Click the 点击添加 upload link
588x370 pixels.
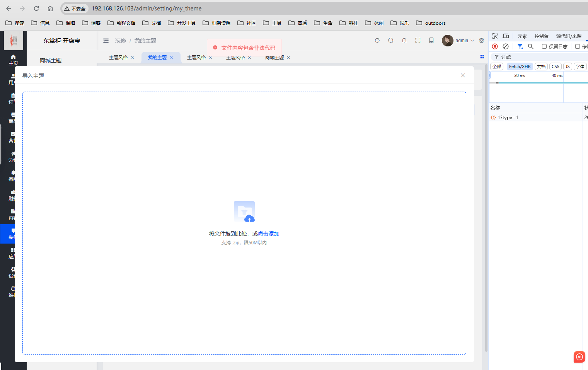[269, 234]
